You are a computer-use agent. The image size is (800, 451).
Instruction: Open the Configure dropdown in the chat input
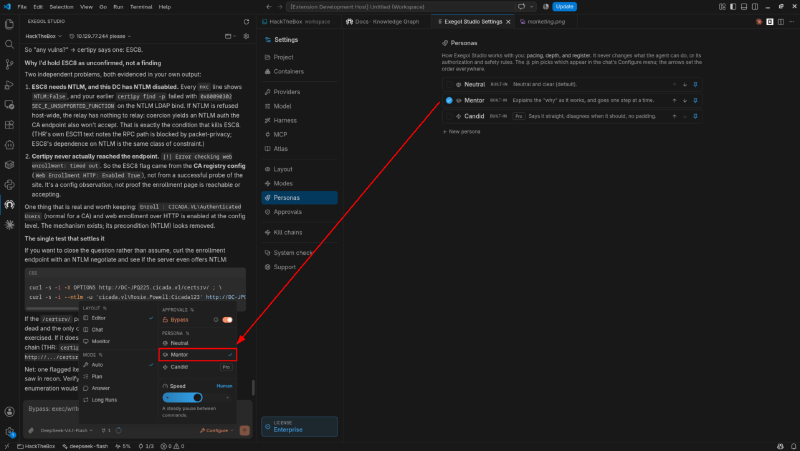tap(216, 431)
